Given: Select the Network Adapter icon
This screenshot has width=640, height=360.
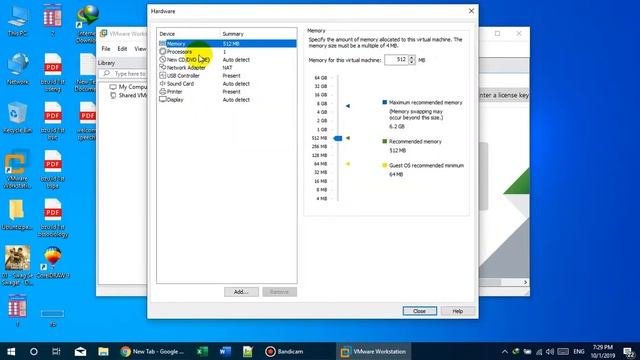Looking at the screenshot, I should pos(162,67).
